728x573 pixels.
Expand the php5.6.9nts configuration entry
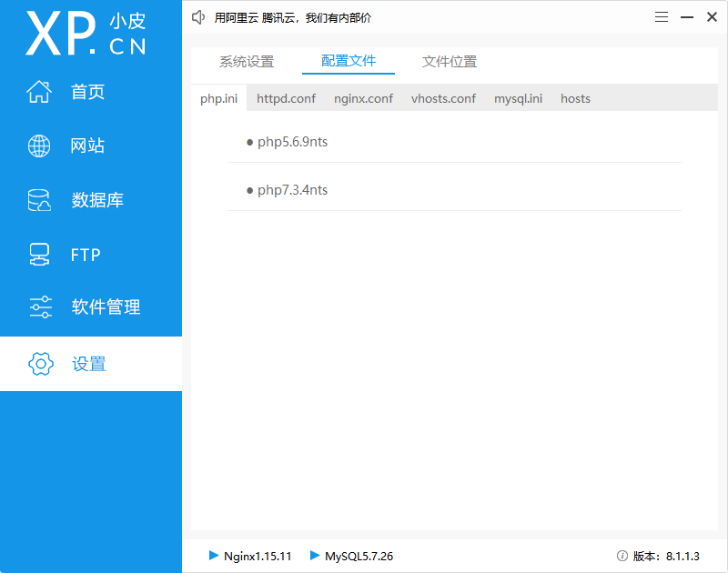click(x=292, y=141)
